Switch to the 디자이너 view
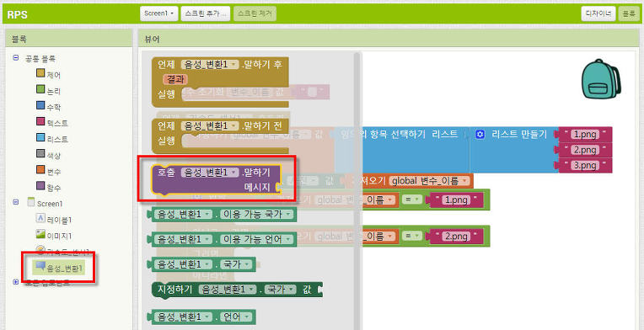The width and height of the screenshot is (644, 330). (x=598, y=13)
